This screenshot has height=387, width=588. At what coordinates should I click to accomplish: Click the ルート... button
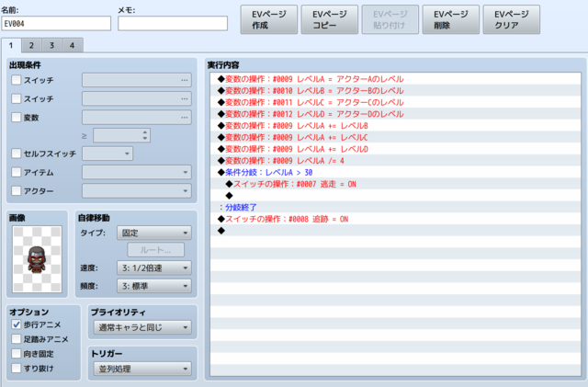(x=155, y=250)
